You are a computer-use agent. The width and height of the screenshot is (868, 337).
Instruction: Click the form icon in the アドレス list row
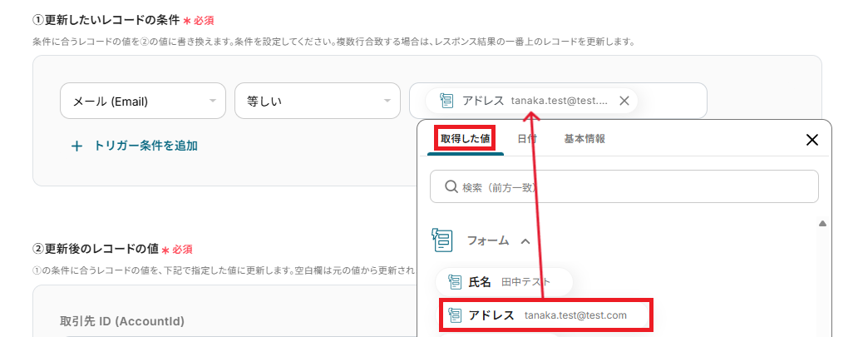pyautogui.click(x=455, y=315)
